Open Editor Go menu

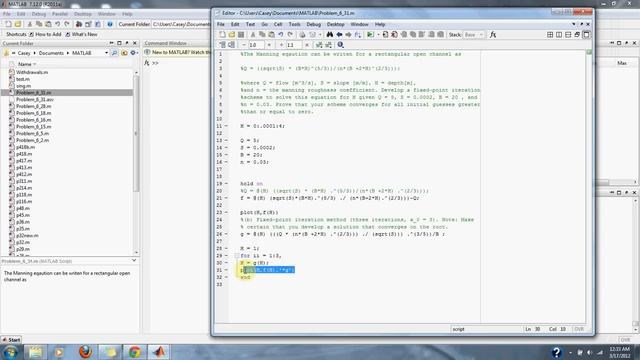point(264,24)
